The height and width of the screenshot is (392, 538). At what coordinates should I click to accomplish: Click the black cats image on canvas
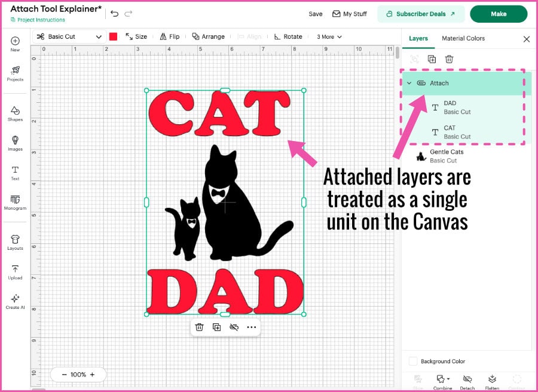point(229,203)
